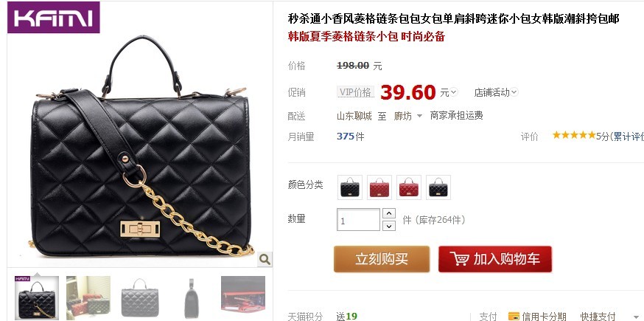Image resolution: width=644 pixels, height=321 pixels.
Task: Click the 立刻购买 button
Action: coord(382,259)
